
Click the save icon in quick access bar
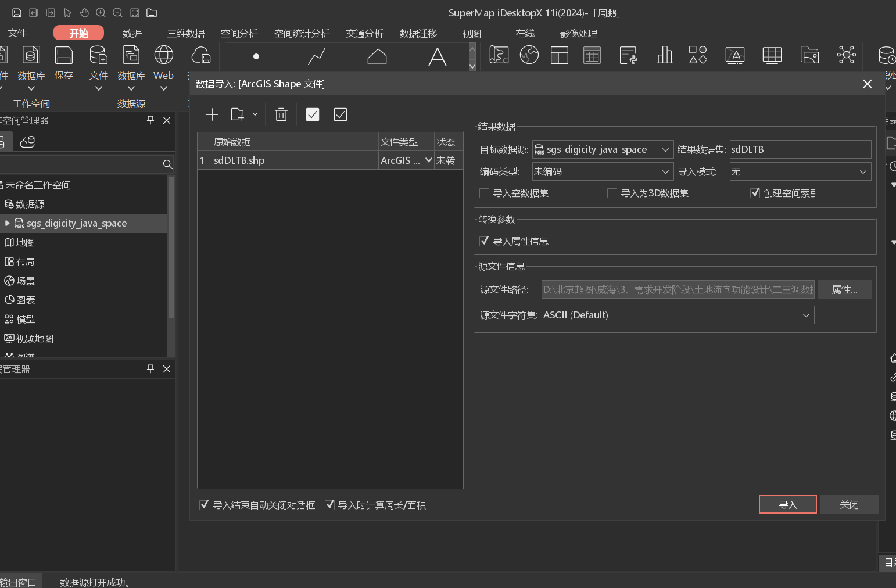(x=17, y=13)
